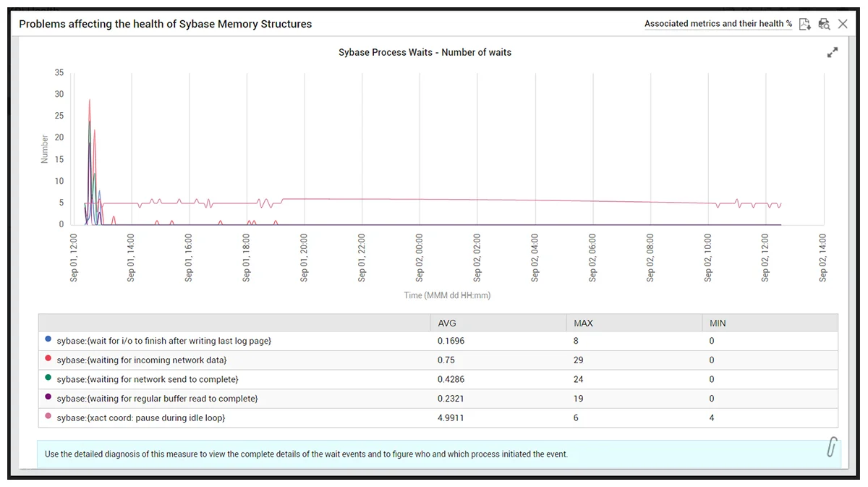The image size is (868, 487).
Task: Click red legend dot for incoming network data
Action: 48,358
